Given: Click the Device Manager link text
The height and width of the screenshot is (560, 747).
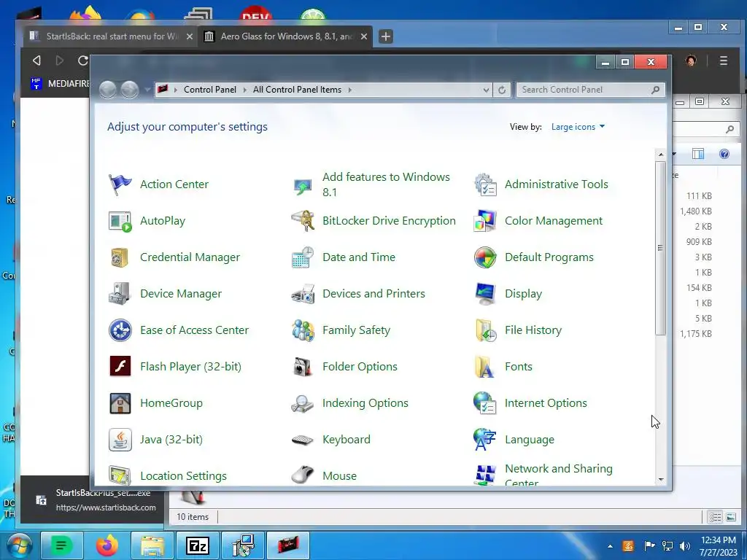Looking at the screenshot, I should coord(181,294).
